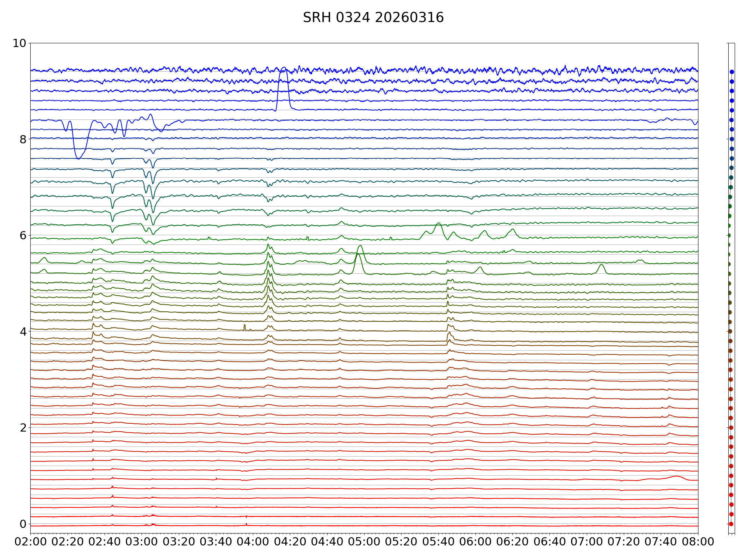The height and width of the screenshot is (560, 747).
Task: Click the tall blue peak near 04:17
Action: coord(283,69)
